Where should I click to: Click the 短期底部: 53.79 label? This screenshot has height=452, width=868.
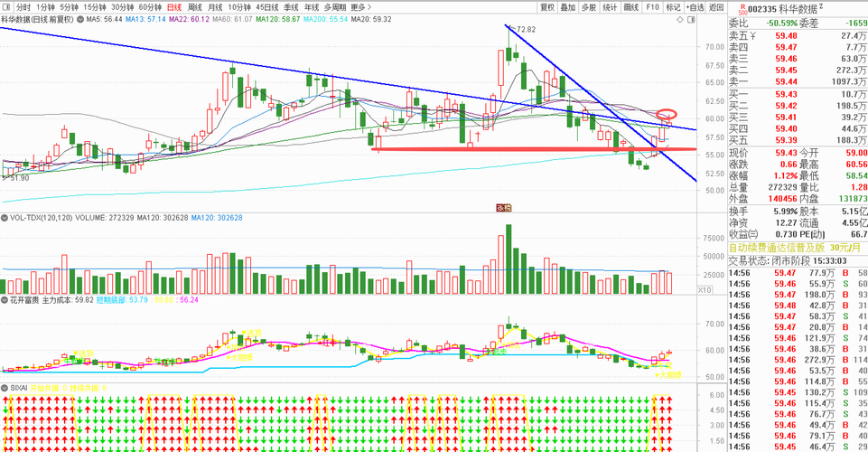[x=122, y=299]
